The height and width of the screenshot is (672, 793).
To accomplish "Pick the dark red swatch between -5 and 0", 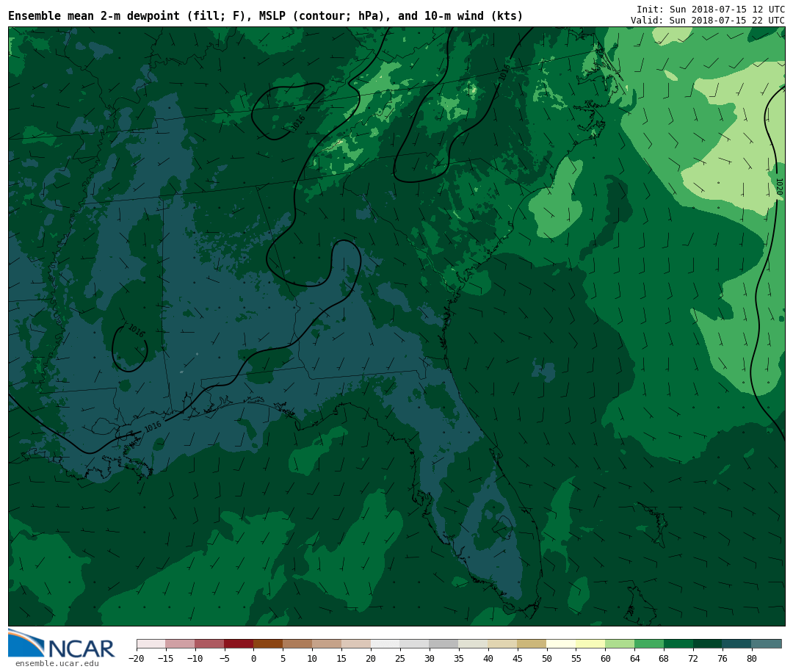I will 239,644.
